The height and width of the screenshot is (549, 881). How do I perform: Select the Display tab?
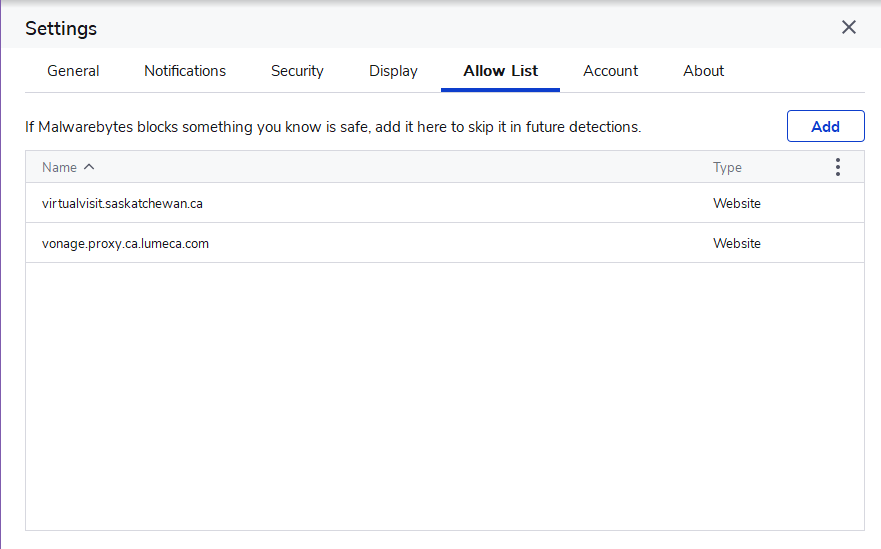pos(393,71)
